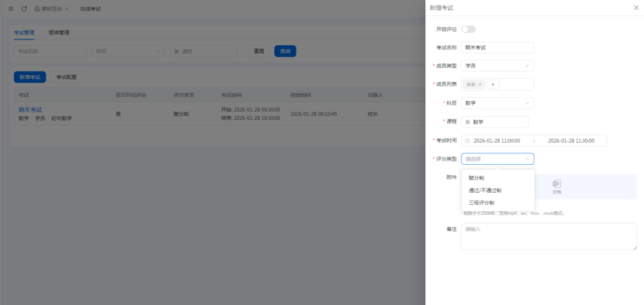Click into the 备注 text area
Viewport: 644px width, 305px height.
click(549, 236)
